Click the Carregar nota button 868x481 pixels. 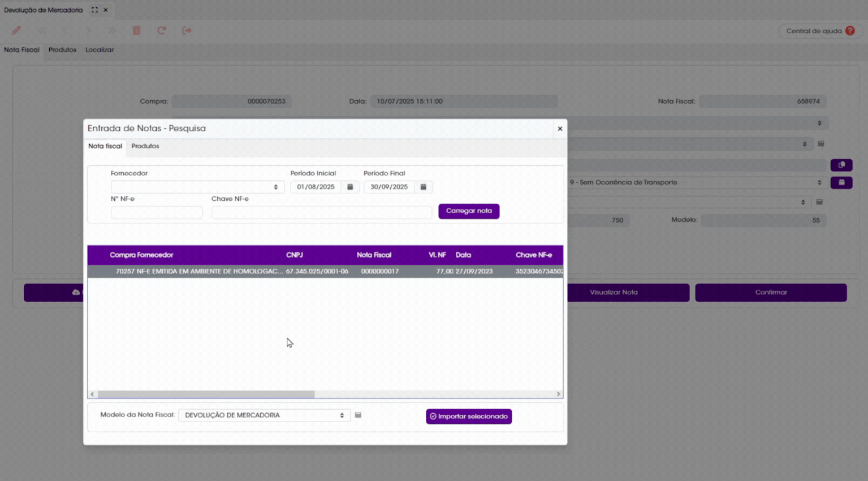pyautogui.click(x=469, y=211)
